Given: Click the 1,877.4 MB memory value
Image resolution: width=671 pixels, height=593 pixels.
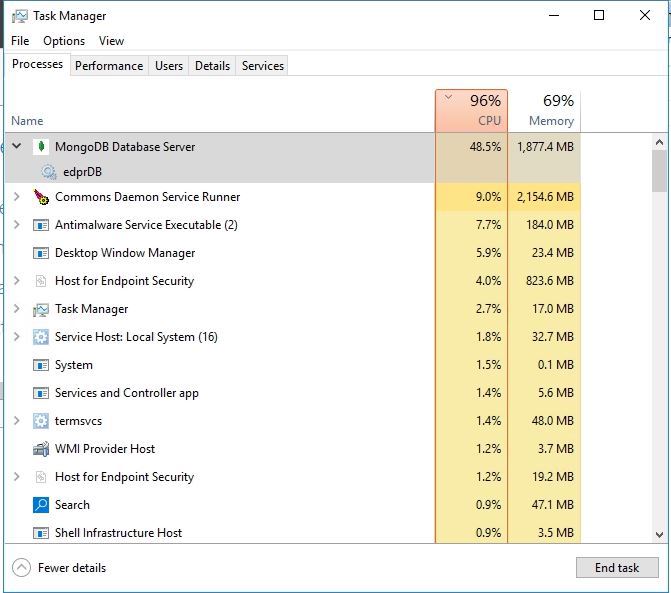Looking at the screenshot, I should click(545, 147).
